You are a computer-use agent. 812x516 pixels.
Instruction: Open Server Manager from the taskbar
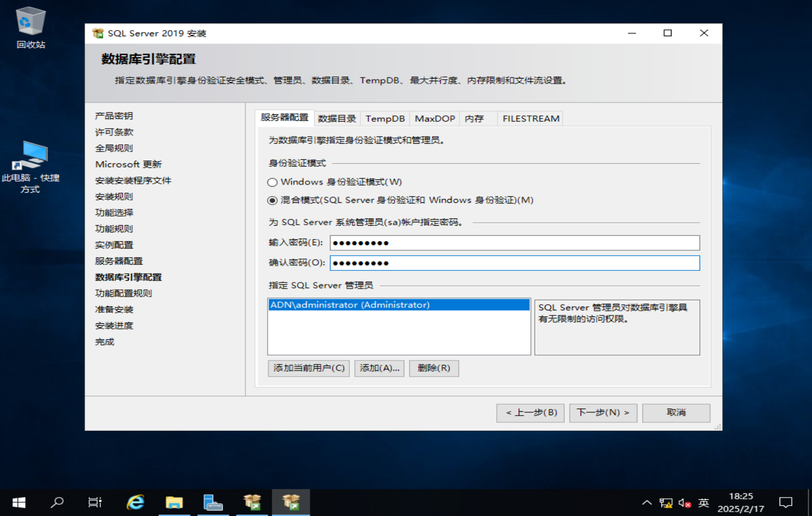(x=213, y=503)
